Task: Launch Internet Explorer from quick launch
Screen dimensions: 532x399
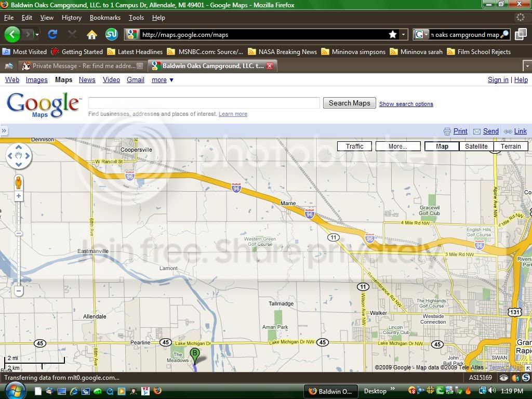Action: pos(74,391)
